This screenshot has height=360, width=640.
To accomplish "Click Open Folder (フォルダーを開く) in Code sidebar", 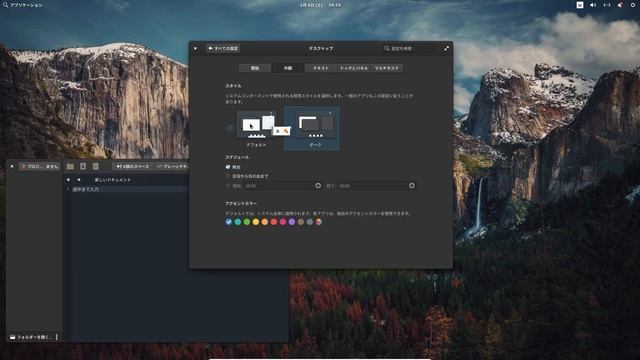I will click(31, 337).
